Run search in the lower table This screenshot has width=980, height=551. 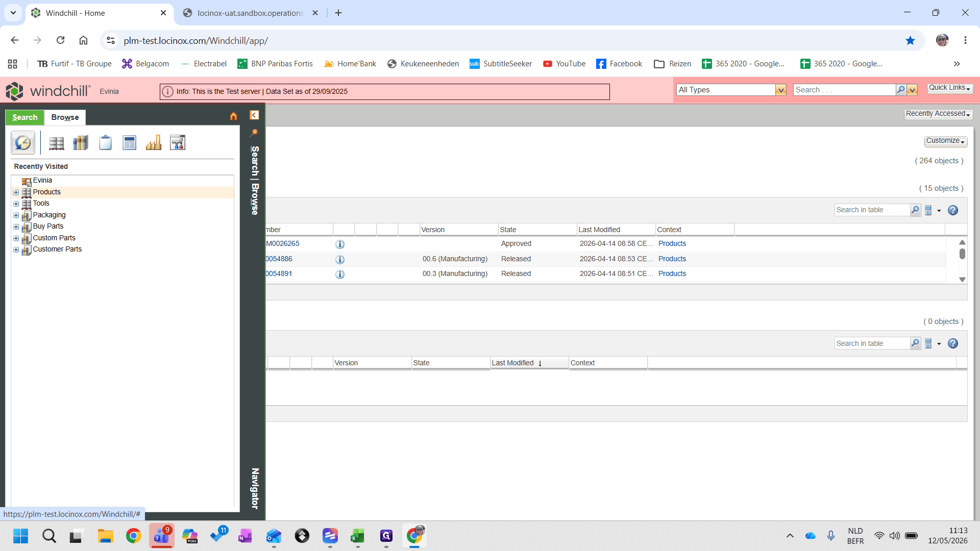915,343
